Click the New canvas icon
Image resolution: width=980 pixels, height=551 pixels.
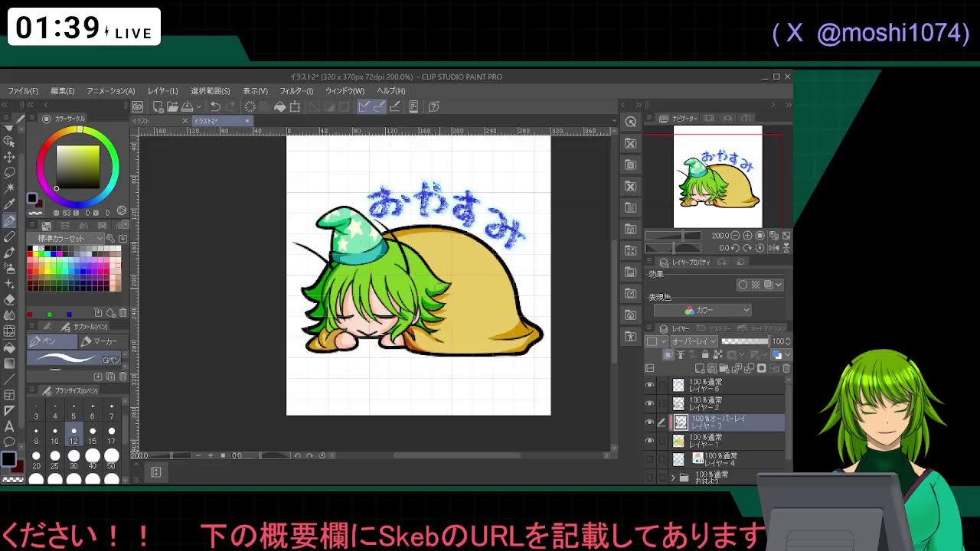pos(158,106)
